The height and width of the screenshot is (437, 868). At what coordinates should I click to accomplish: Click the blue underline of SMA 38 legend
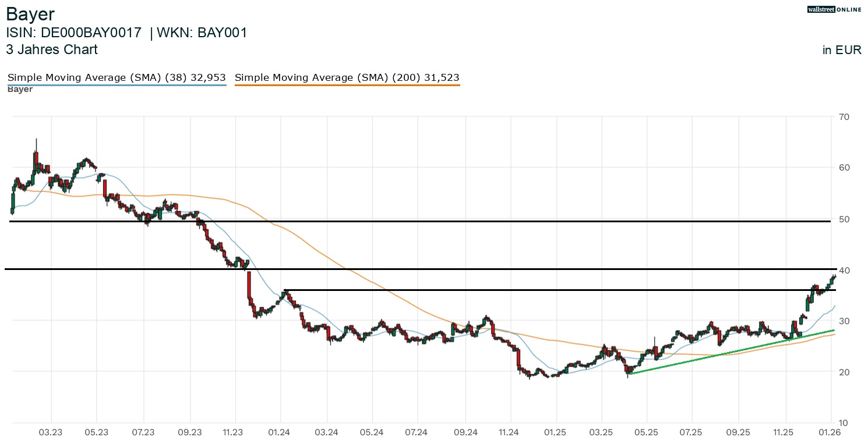click(x=117, y=84)
